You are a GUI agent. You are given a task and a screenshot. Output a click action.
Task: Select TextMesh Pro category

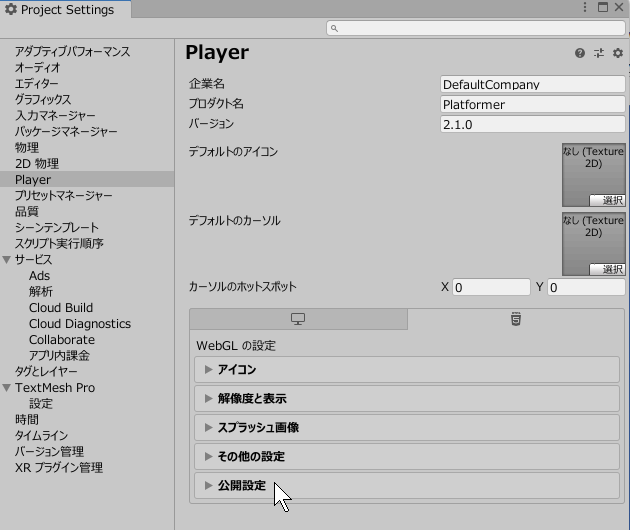click(x=55, y=388)
